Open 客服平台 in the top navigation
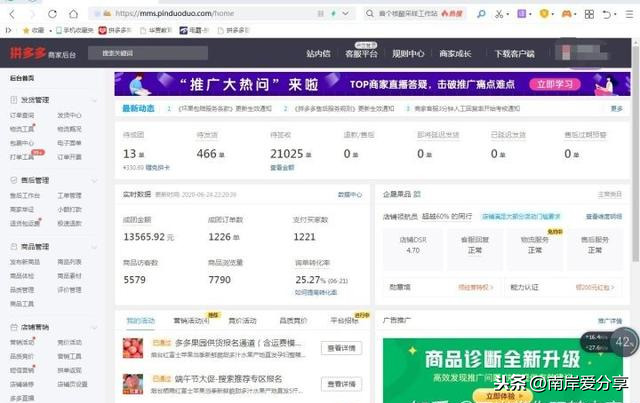 361,53
